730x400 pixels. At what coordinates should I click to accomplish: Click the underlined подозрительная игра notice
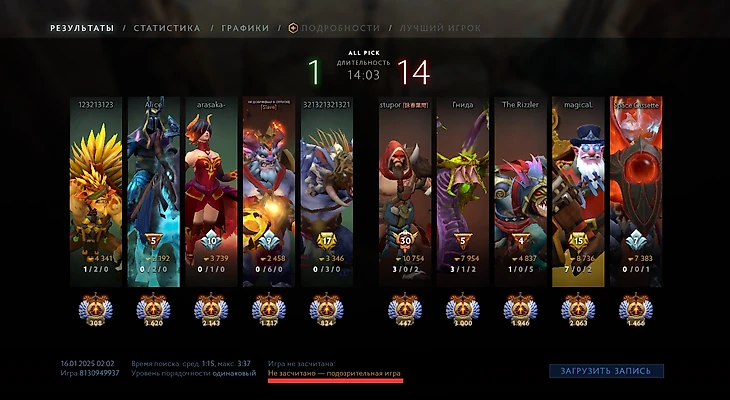tap(334, 373)
